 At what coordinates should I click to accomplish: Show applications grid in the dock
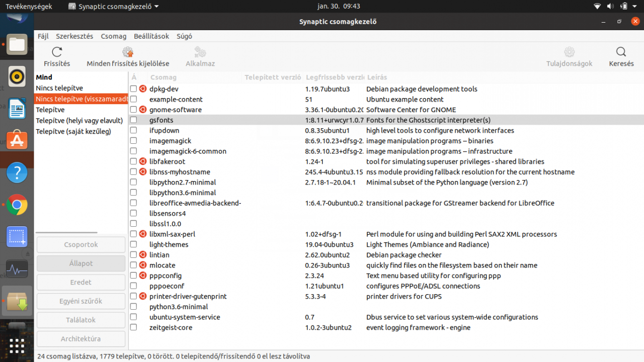[x=17, y=346]
